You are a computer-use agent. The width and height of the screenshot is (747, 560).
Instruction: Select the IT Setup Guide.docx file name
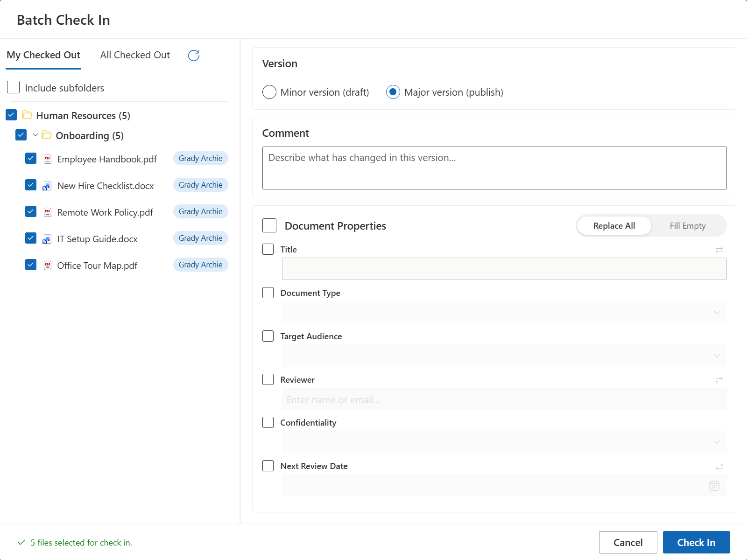[x=97, y=239]
